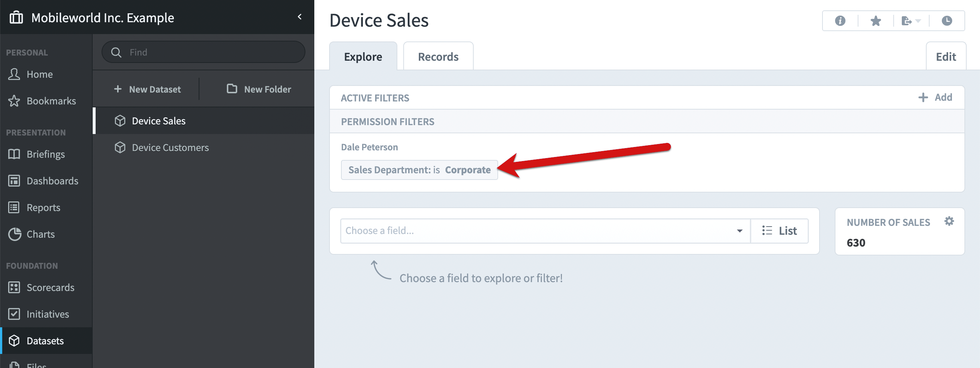The height and width of the screenshot is (368, 980).
Task: Switch to the Records tab
Action: click(438, 56)
